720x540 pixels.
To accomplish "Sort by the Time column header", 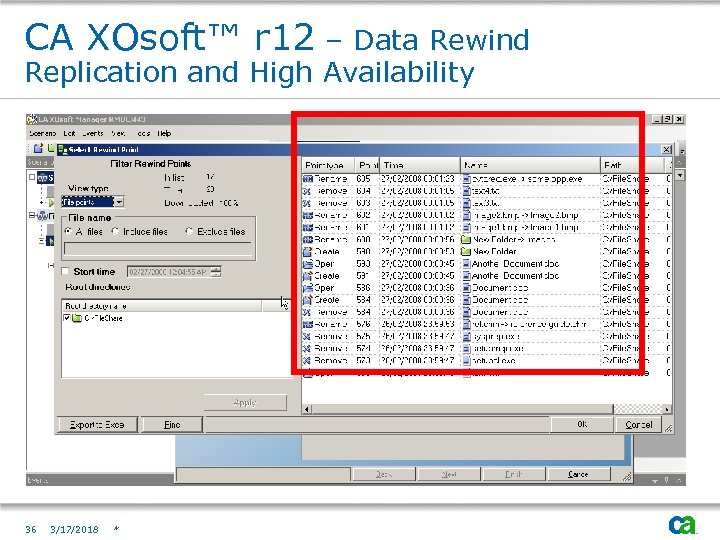I will [x=420, y=164].
